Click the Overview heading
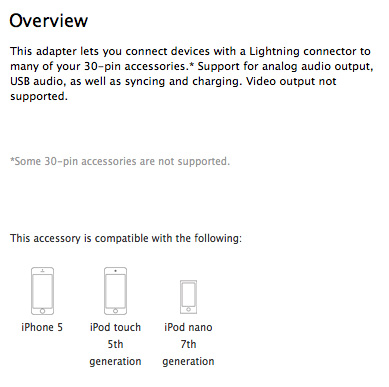This screenshot has width=389, height=387. pyautogui.click(x=49, y=21)
